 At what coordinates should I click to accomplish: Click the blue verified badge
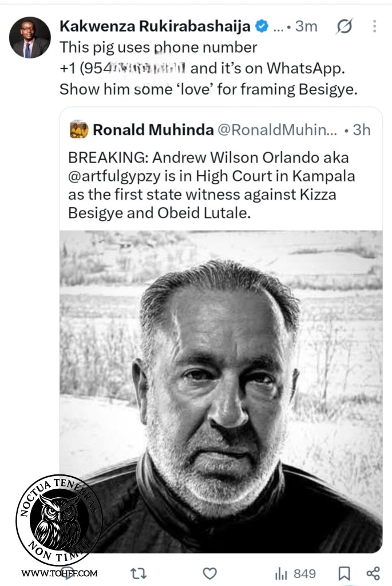(x=262, y=26)
